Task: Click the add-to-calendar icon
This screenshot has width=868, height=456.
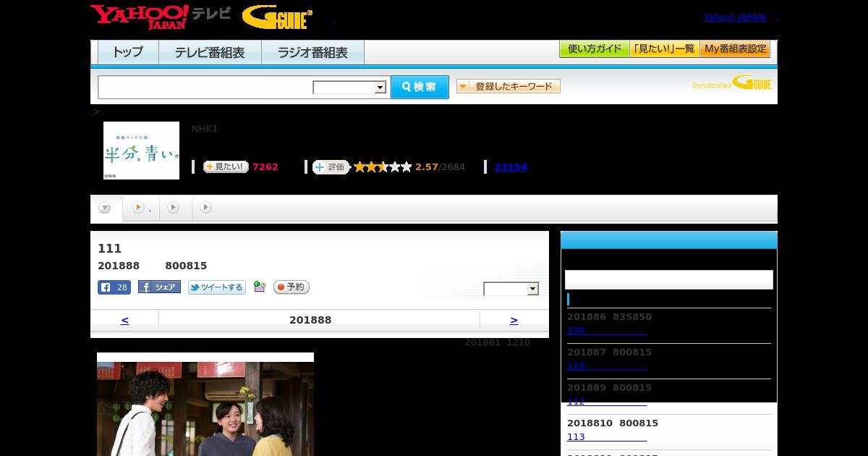Action: [260, 287]
